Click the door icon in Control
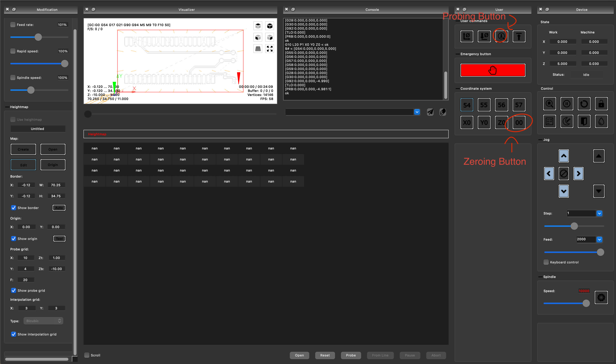Viewport: 616px width, 364px height. point(584,121)
